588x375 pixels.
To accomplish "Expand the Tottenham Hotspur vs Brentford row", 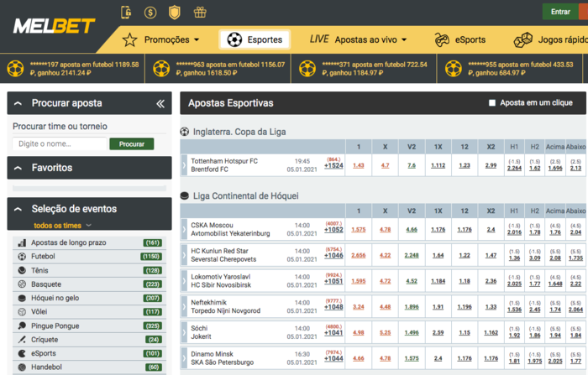I will [x=184, y=165].
